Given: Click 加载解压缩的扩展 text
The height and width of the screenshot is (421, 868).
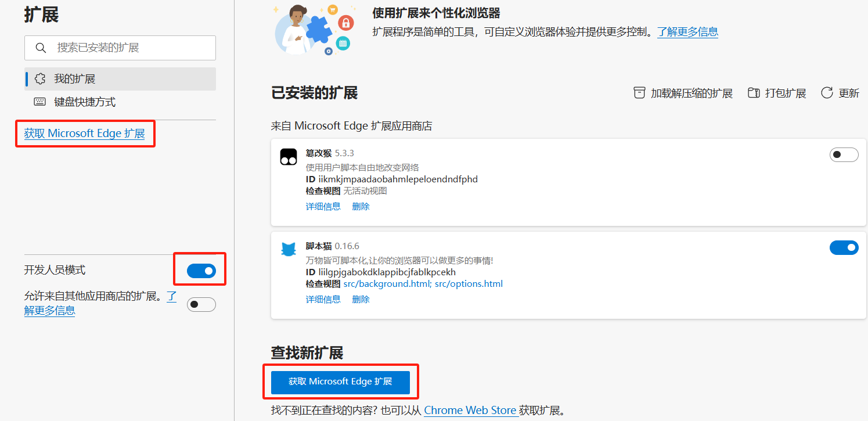Looking at the screenshot, I should click(691, 93).
